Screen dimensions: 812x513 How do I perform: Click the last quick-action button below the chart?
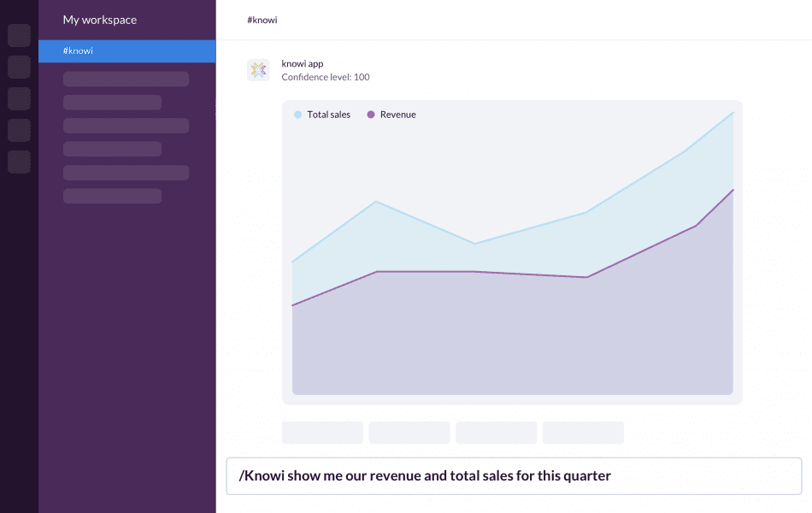(583, 432)
